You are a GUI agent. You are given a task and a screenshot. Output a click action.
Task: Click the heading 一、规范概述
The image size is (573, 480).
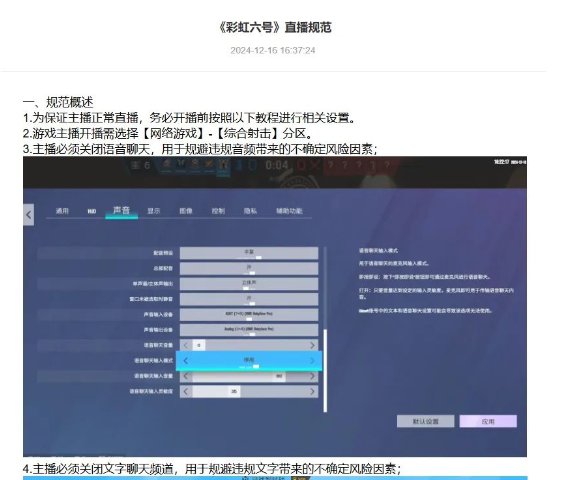(58, 102)
